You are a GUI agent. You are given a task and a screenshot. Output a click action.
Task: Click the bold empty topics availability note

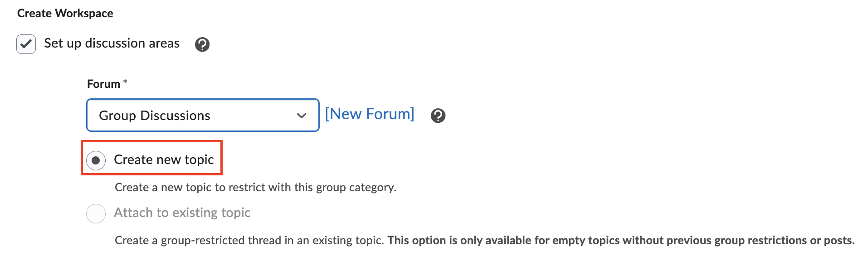tap(621, 240)
